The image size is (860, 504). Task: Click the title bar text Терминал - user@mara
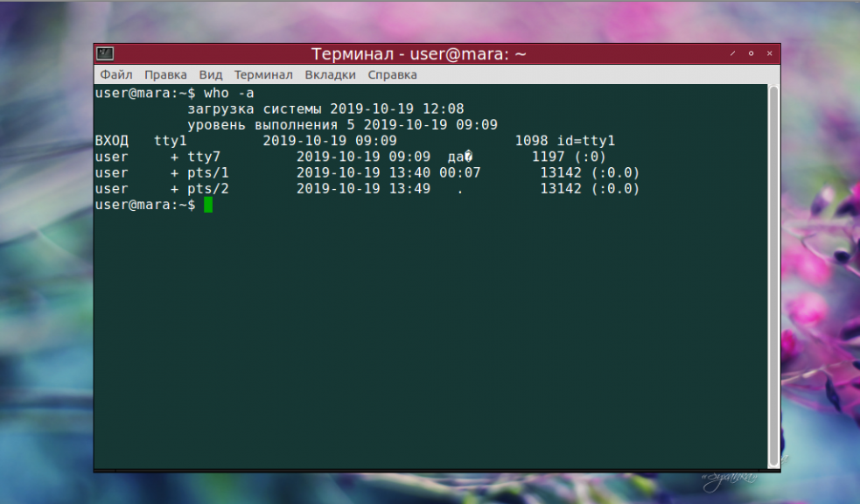tap(418, 53)
